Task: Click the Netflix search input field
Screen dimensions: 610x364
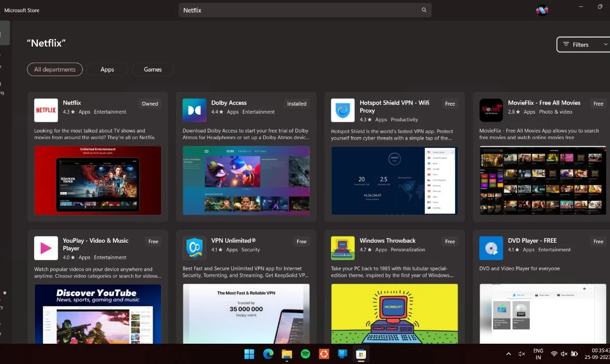Action: 300,10
